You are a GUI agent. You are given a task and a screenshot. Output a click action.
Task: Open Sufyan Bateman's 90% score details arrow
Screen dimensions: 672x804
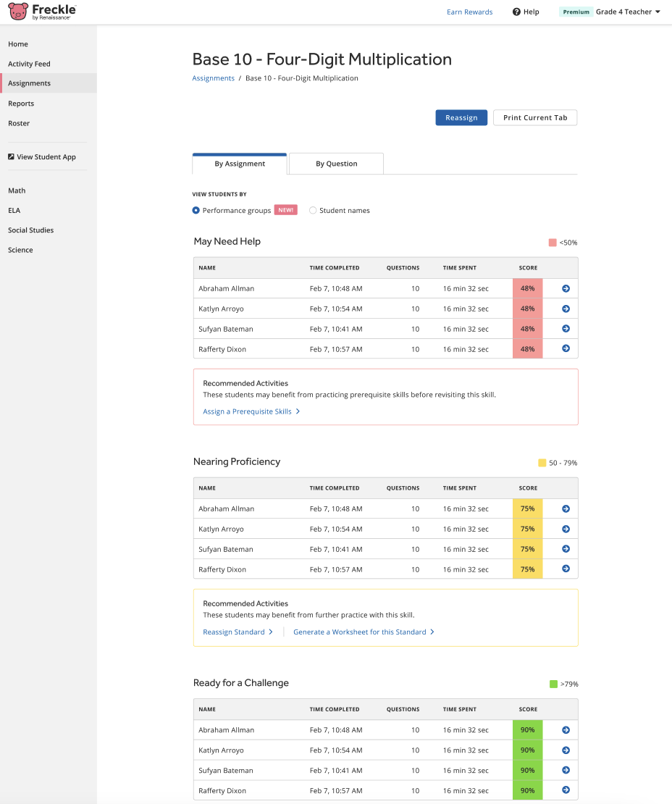pos(566,770)
